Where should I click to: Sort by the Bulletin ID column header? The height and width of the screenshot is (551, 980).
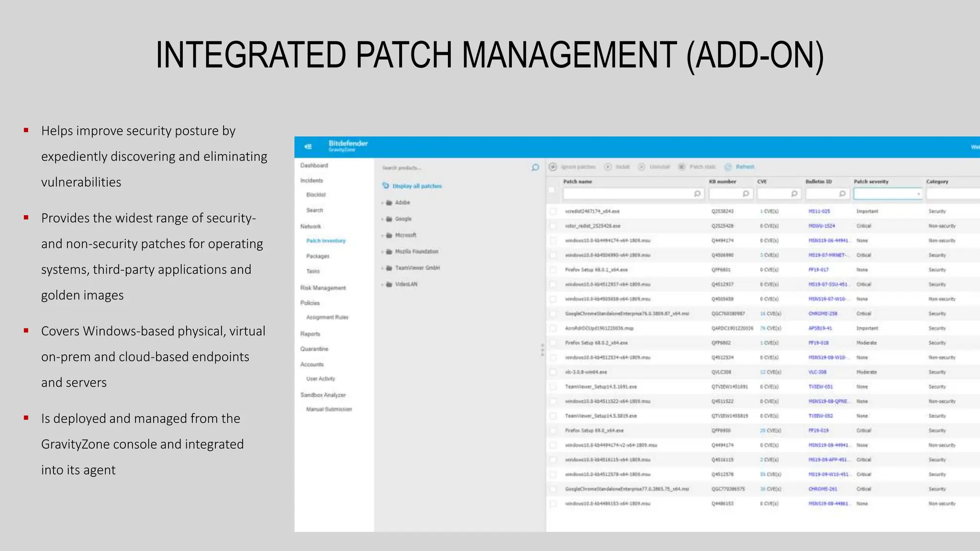click(x=819, y=182)
